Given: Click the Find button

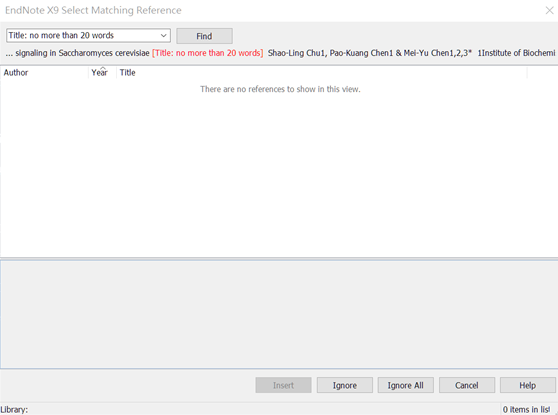Looking at the screenshot, I should click(x=204, y=36).
